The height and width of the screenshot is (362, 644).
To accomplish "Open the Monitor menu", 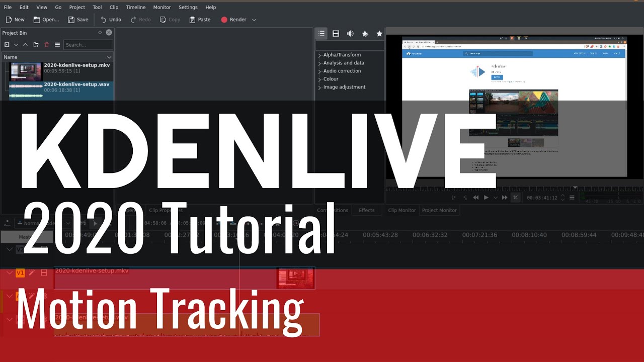I will (162, 7).
